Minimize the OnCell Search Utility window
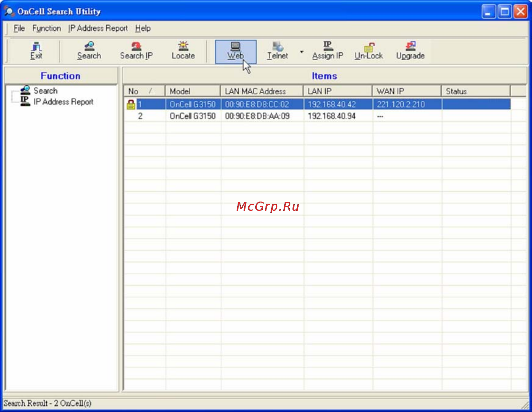The width and height of the screenshot is (532, 412). [488, 12]
